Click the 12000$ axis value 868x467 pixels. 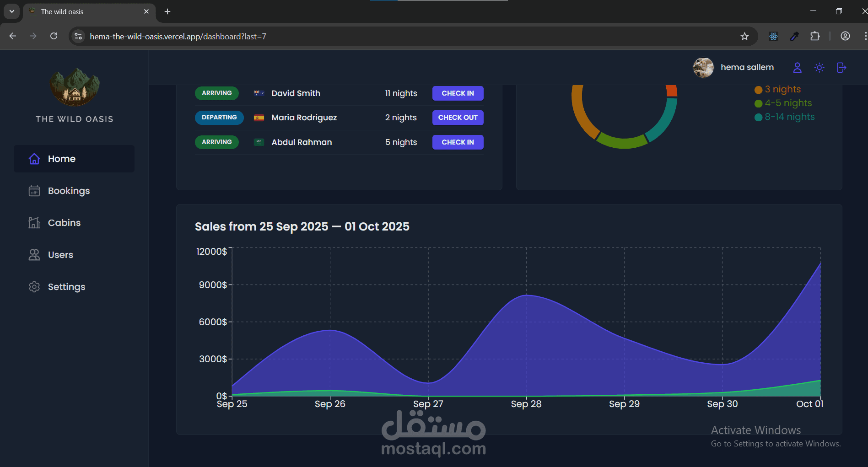[211, 252]
